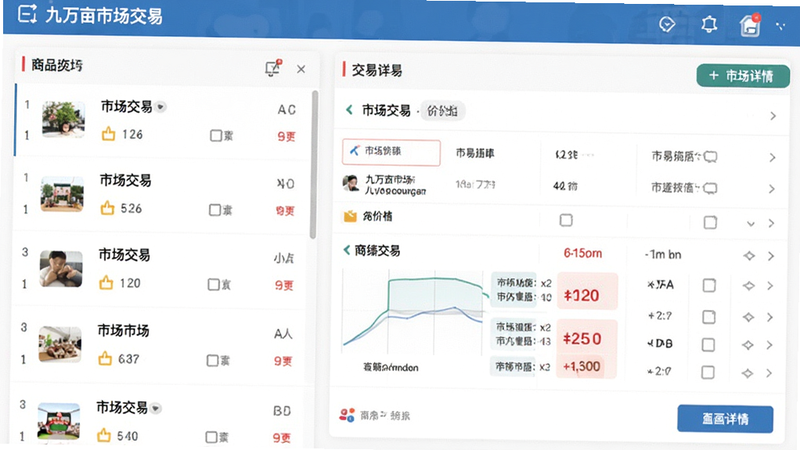This screenshot has width=800, height=450.
Task: Click the red 6-15om link
Action: click(583, 253)
